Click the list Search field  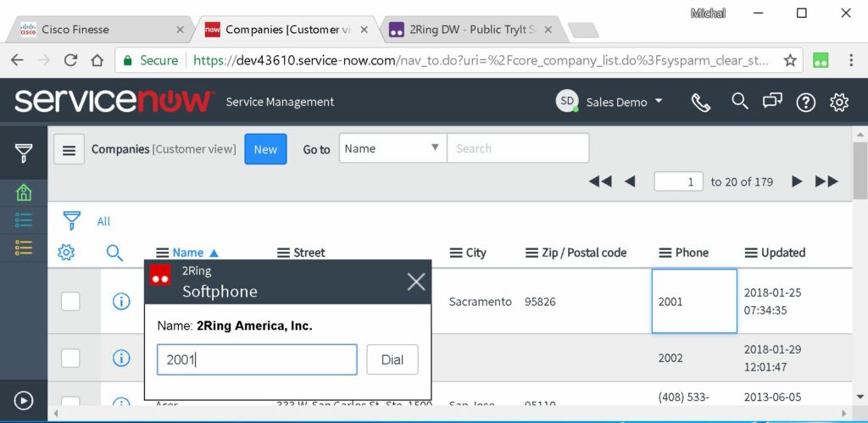[x=518, y=147]
